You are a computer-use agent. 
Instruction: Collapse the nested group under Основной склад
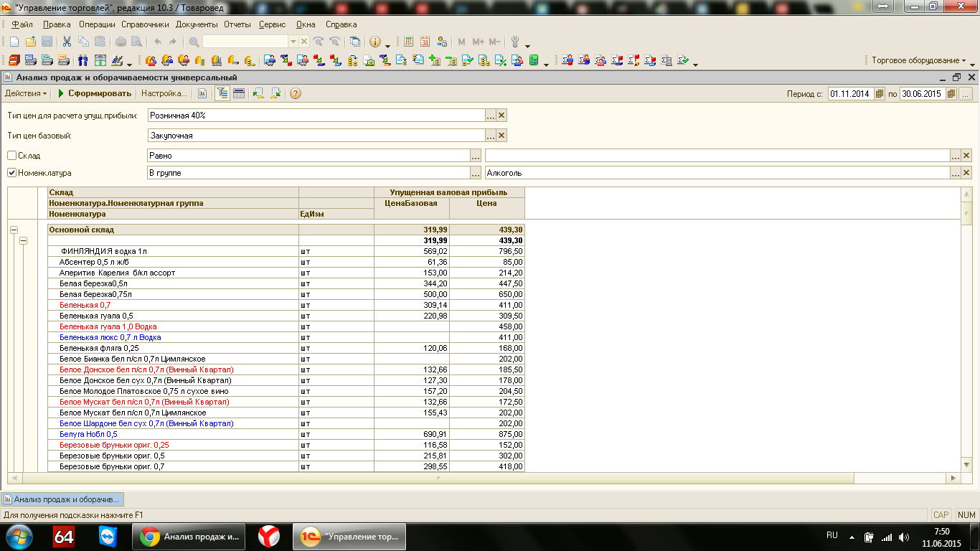(x=23, y=240)
